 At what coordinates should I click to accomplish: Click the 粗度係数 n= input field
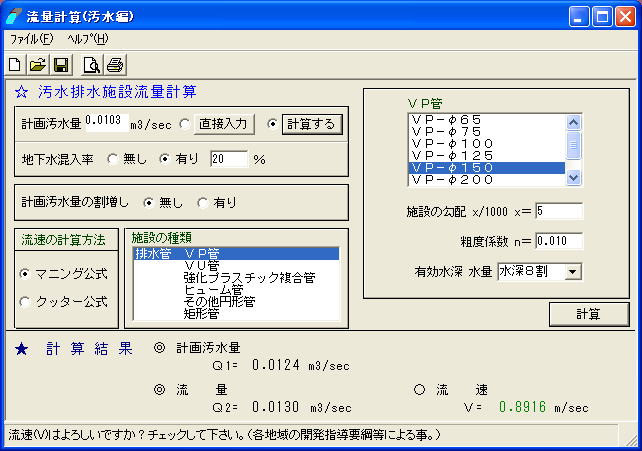pyautogui.click(x=558, y=241)
